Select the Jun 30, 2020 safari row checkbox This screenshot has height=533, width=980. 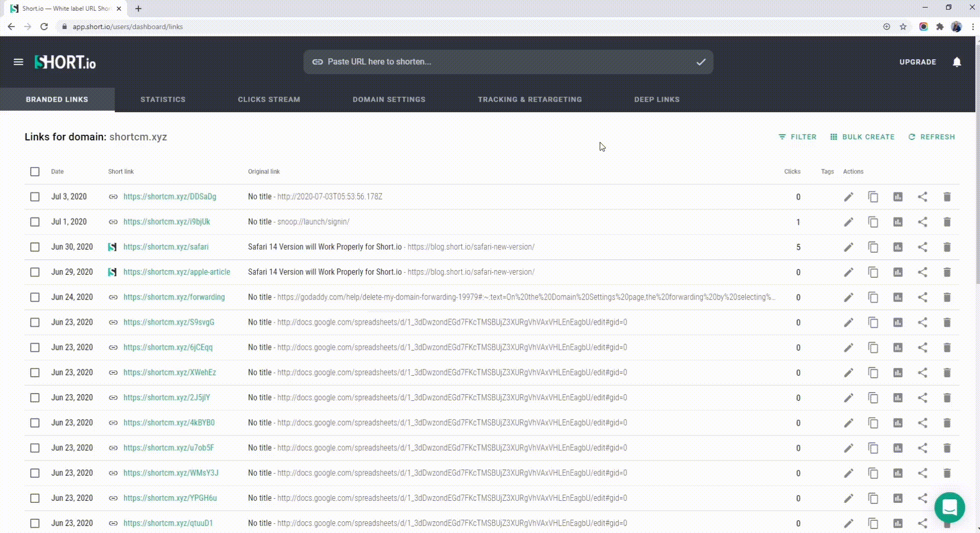pyautogui.click(x=35, y=247)
